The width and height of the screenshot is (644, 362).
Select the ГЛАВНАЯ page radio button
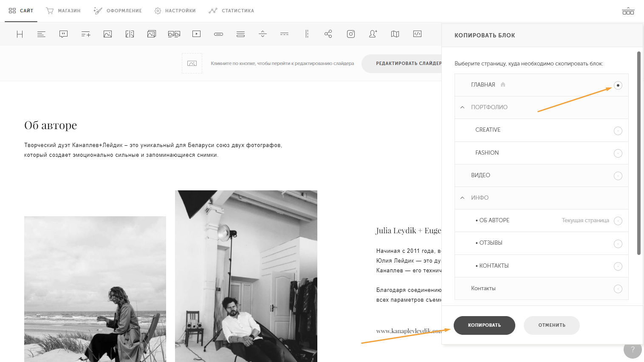[x=618, y=85]
